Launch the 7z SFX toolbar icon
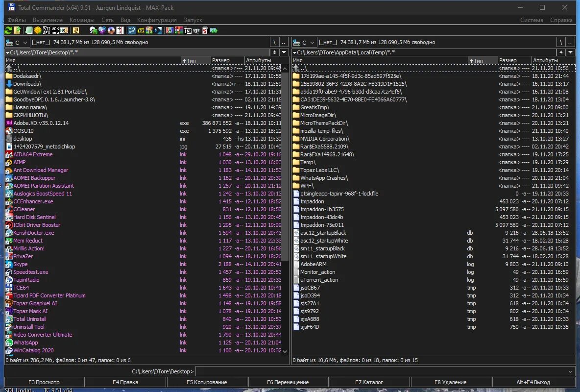580x392 pixels. (47, 30)
